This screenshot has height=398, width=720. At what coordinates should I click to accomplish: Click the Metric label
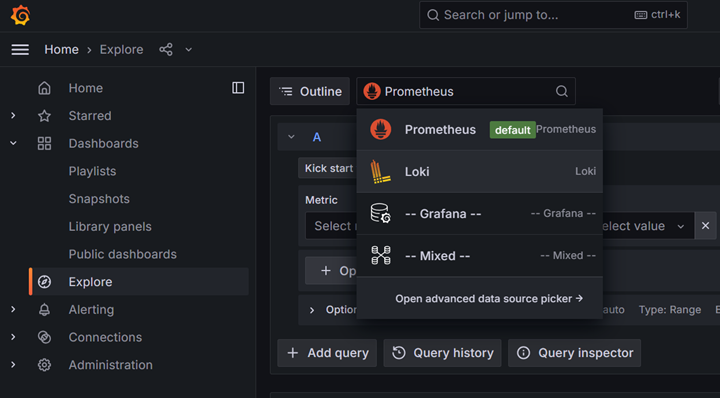(x=321, y=200)
